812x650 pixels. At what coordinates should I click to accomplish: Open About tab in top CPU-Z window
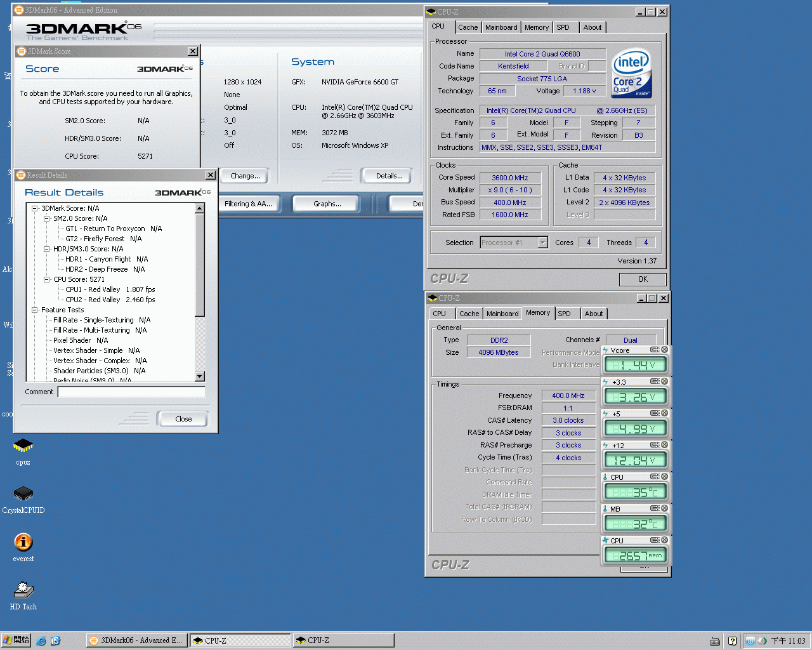pos(593,27)
